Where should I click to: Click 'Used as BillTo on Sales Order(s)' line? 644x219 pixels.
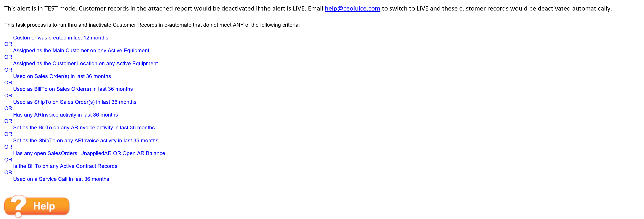[x=73, y=89]
